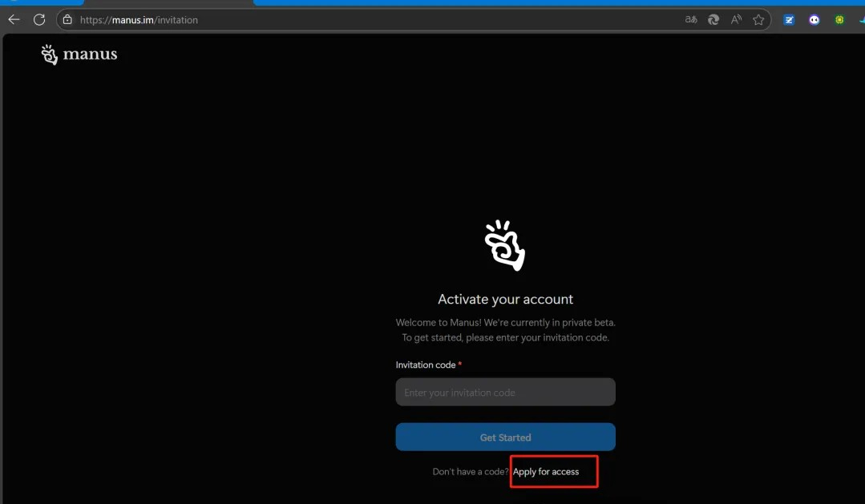The image size is (865, 504).
Task: Focus the invitation code field
Action: tap(505, 392)
